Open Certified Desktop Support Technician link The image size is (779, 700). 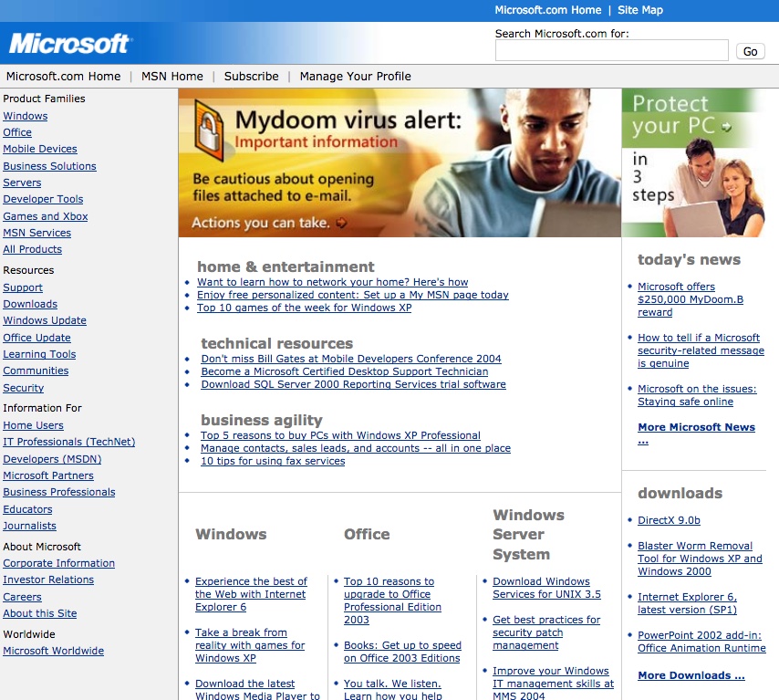coord(344,371)
